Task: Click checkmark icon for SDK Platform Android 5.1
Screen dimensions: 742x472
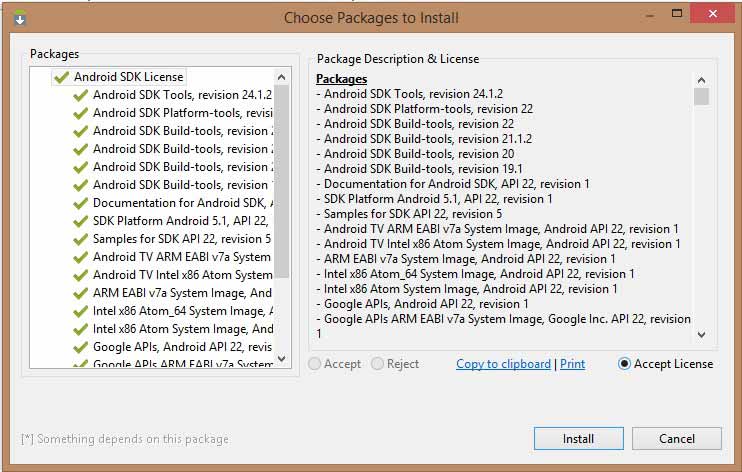Action: point(81,221)
